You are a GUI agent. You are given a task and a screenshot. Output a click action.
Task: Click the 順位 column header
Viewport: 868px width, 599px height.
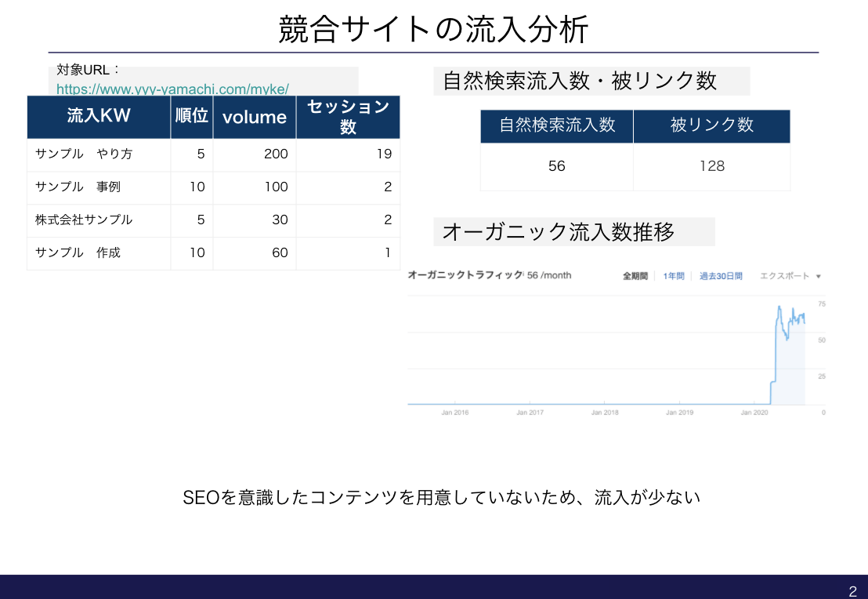[x=192, y=117]
